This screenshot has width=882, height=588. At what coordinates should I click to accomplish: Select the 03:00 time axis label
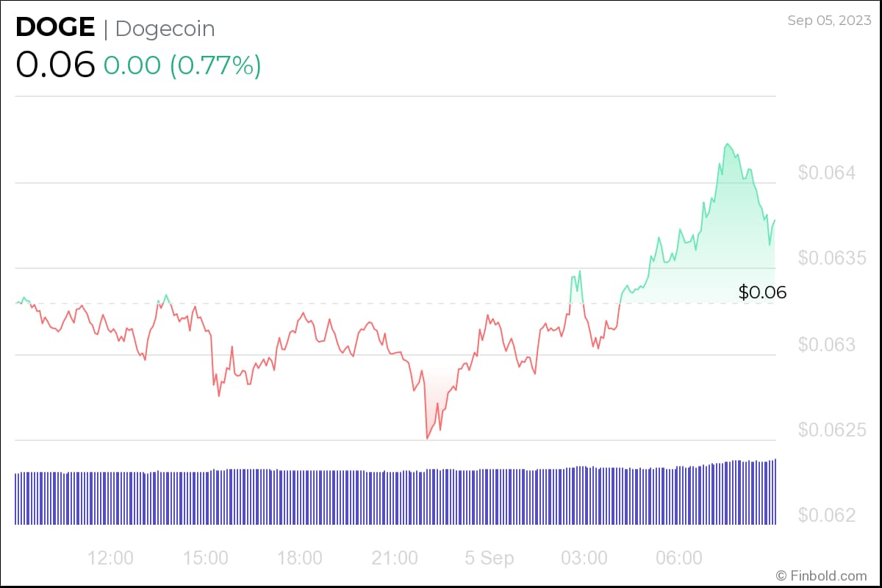(584, 558)
